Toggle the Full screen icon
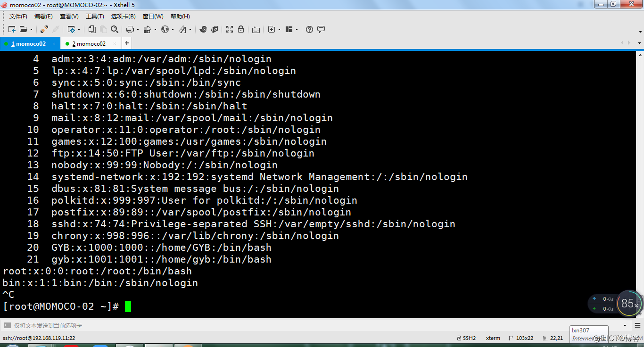This screenshot has height=347, width=644. (x=230, y=29)
